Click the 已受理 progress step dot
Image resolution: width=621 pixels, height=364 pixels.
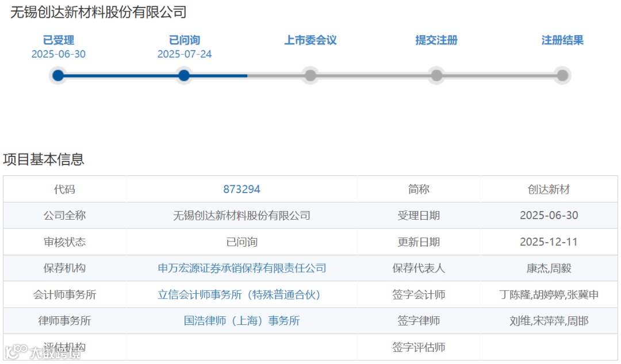(58, 75)
